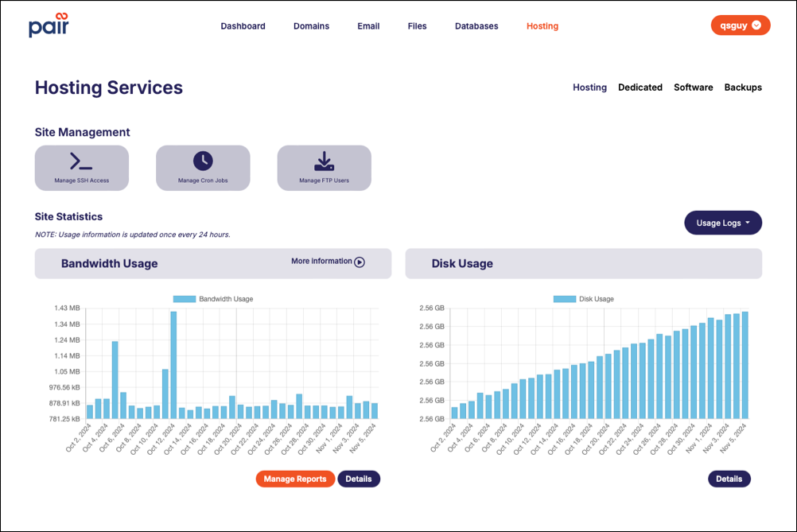The image size is (797, 532).
Task: Click the Manage Reports button
Action: tap(295, 479)
